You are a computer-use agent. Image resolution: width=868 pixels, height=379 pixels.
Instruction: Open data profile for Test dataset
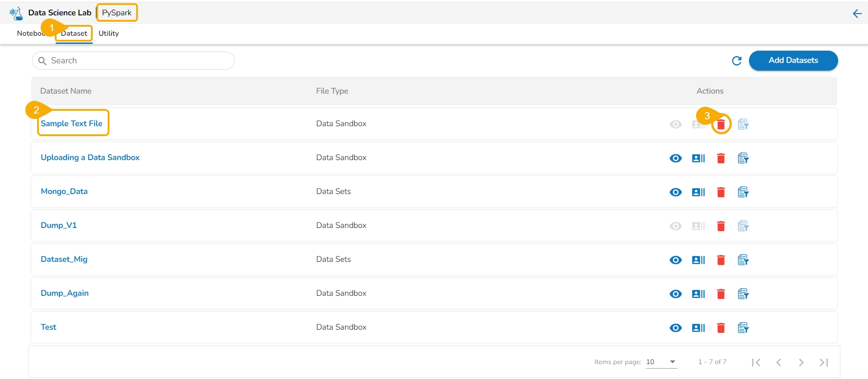tap(698, 328)
